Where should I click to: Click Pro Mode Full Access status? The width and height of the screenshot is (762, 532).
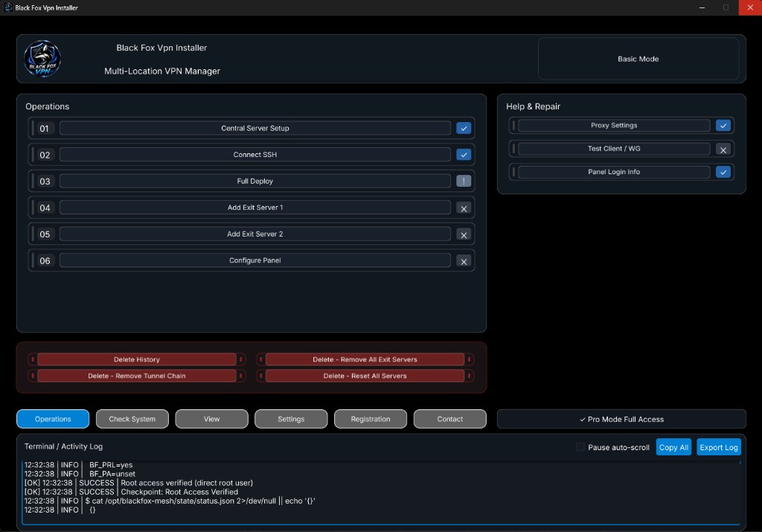pyautogui.click(x=621, y=419)
